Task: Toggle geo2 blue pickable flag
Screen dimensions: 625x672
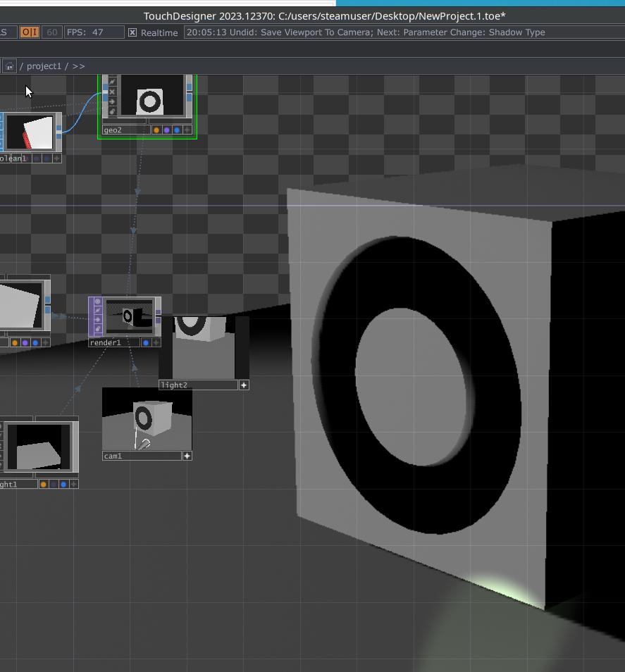Action: click(177, 130)
